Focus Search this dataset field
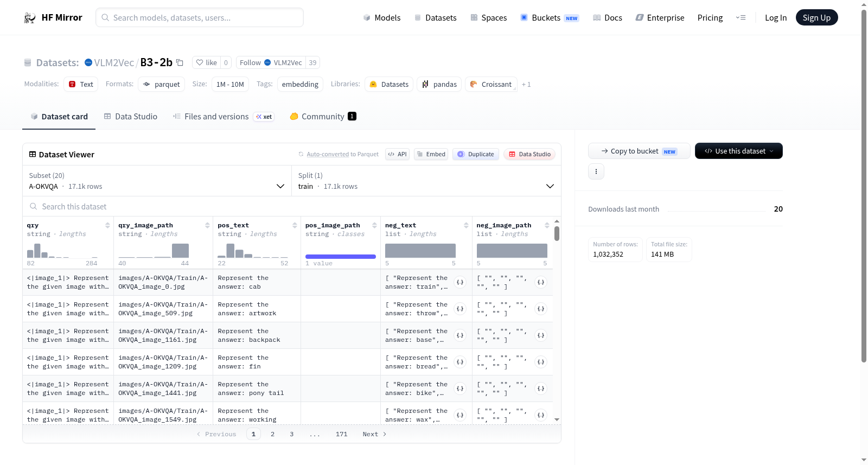The height and width of the screenshot is (465, 868). coord(292,207)
